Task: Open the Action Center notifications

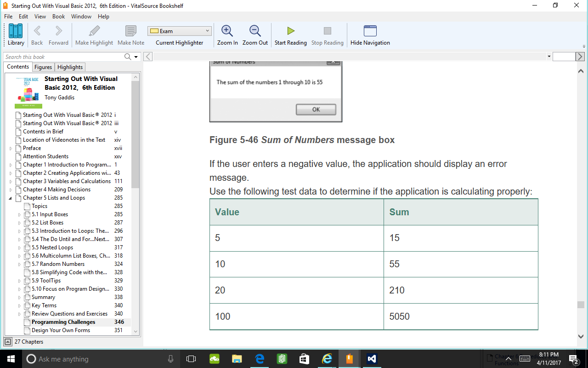Action: pyautogui.click(x=574, y=359)
